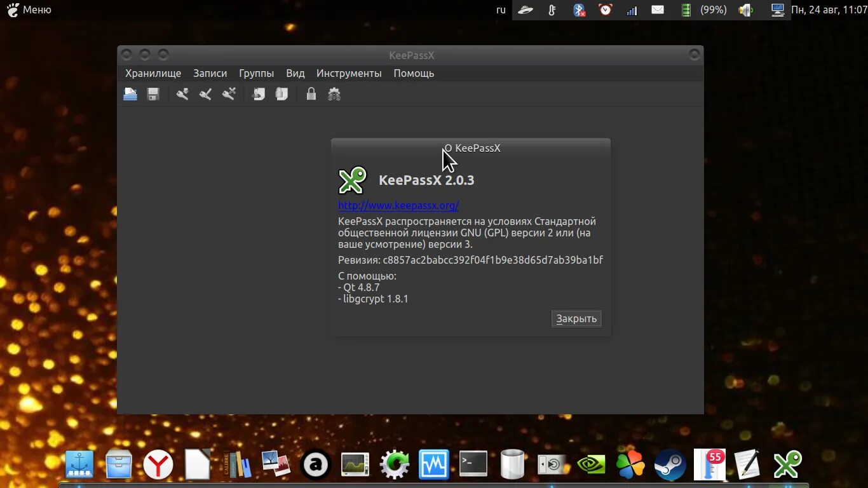This screenshot has width=868, height=488.
Task: Open the system monitor graph dock icon
Action: pos(355,464)
